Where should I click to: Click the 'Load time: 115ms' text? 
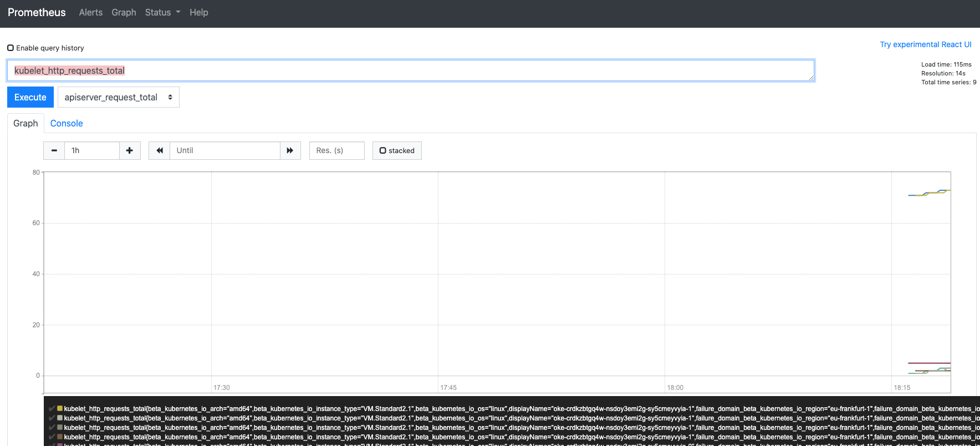click(x=946, y=64)
